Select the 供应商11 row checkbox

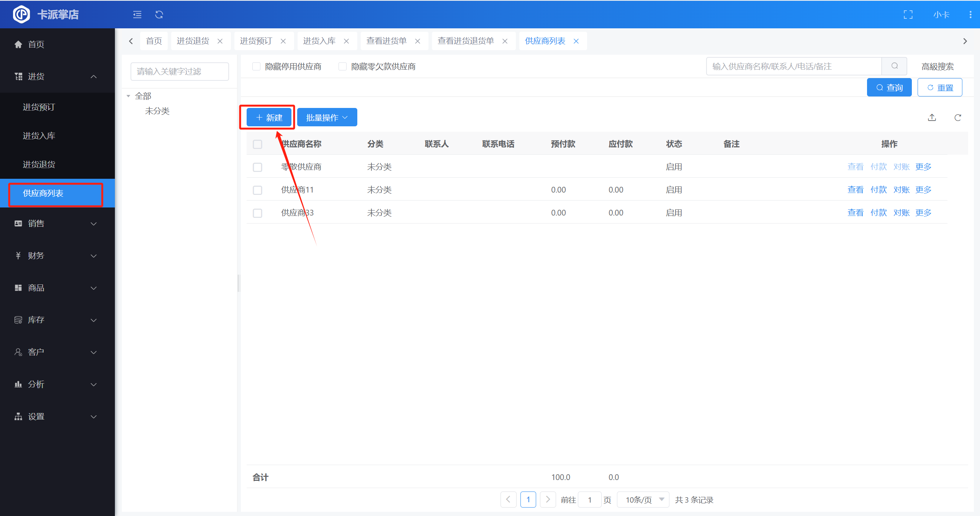[257, 190]
